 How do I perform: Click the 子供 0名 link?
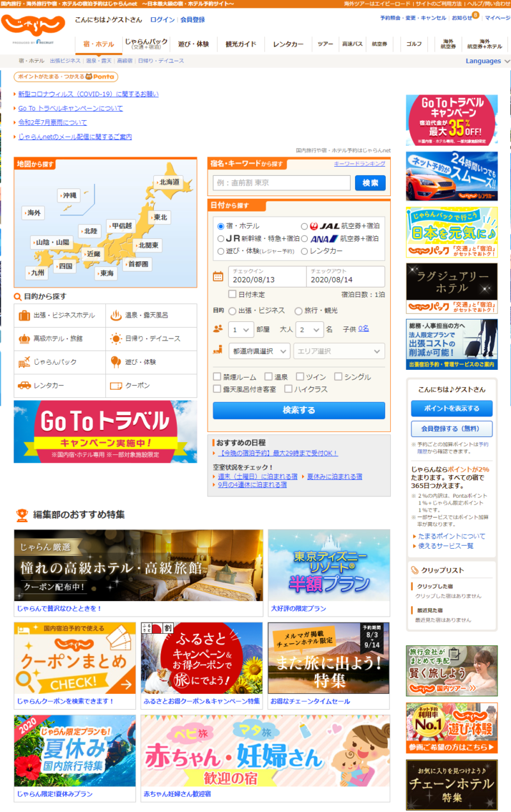click(363, 328)
